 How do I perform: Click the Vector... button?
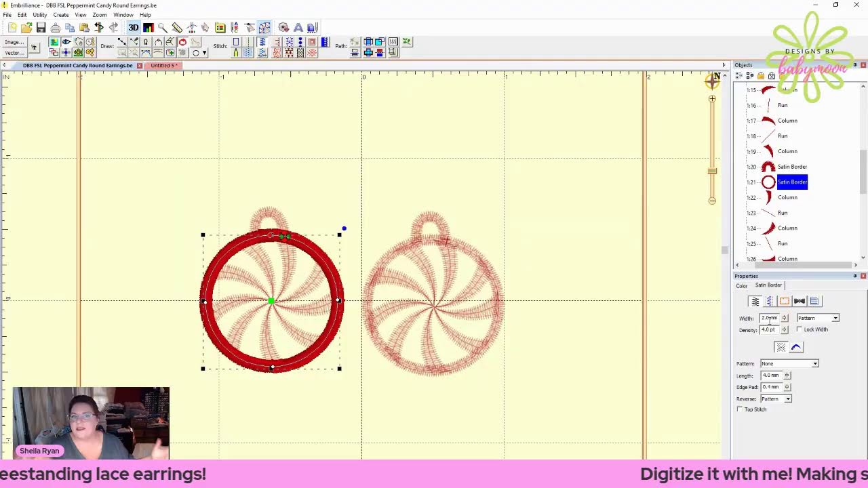(x=14, y=53)
